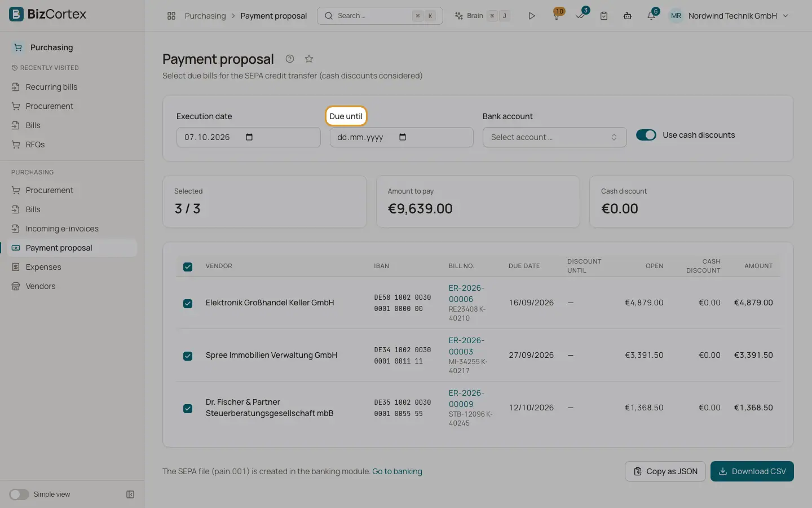Screen dimensions: 812x508
Task: Open the Brain assistant button
Action: click(x=483, y=16)
